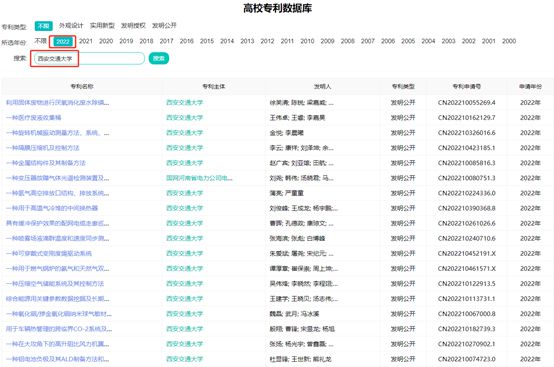The height and width of the screenshot is (367, 554).
Task: Open patent title in row CN202210326016.6
Action: (x=58, y=133)
